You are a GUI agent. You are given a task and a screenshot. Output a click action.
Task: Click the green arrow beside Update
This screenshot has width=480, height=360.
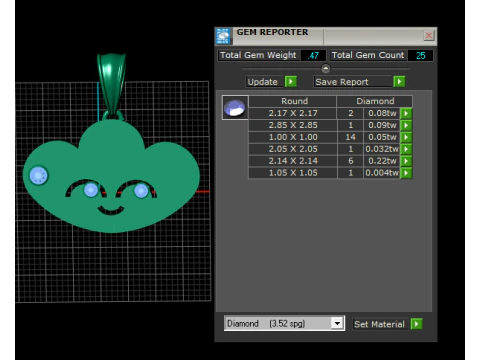291,82
